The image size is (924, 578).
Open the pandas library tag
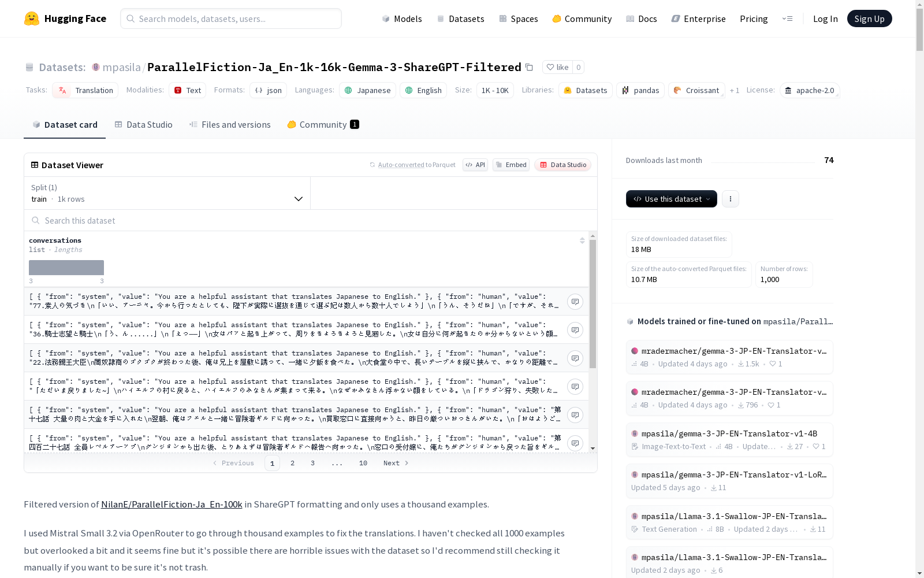point(640,90)
